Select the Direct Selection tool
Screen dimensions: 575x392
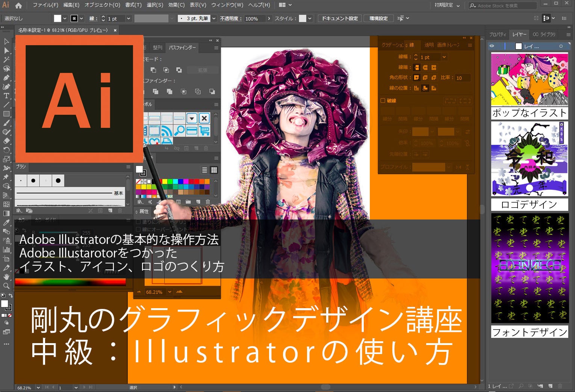pos(6,50)
